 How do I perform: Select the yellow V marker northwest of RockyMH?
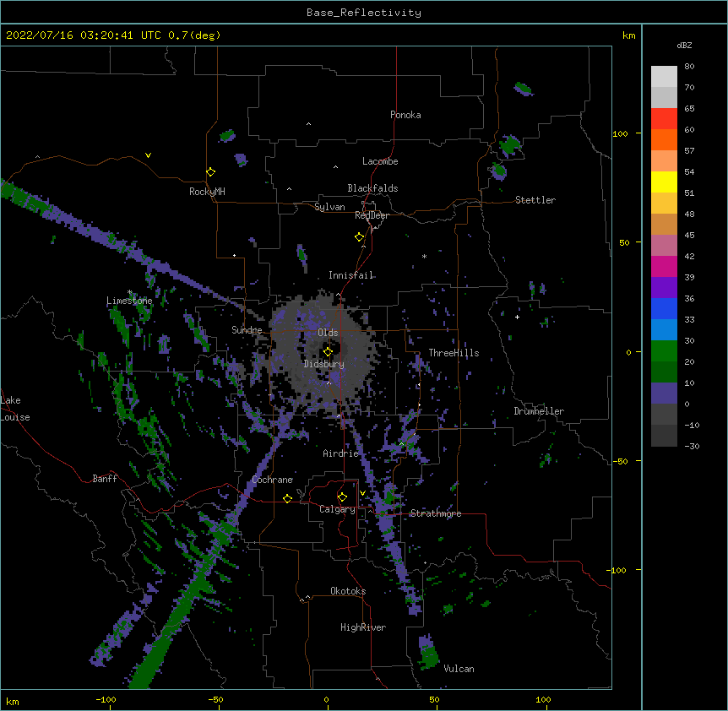[148, 155]
